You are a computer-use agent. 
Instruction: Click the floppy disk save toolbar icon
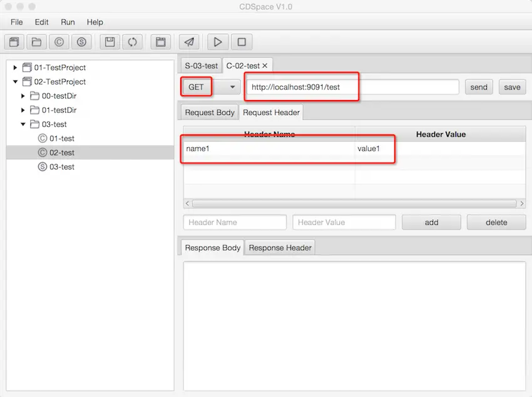pos(110,42)
